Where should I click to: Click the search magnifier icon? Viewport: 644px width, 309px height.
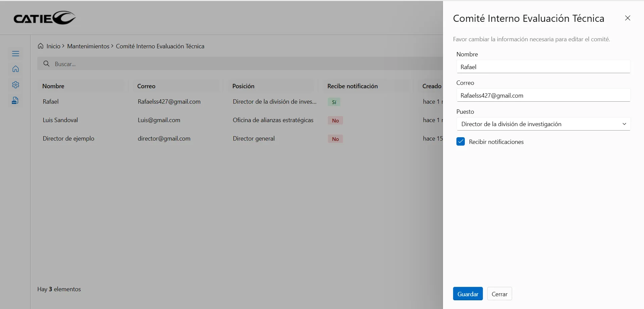(47, 64)
